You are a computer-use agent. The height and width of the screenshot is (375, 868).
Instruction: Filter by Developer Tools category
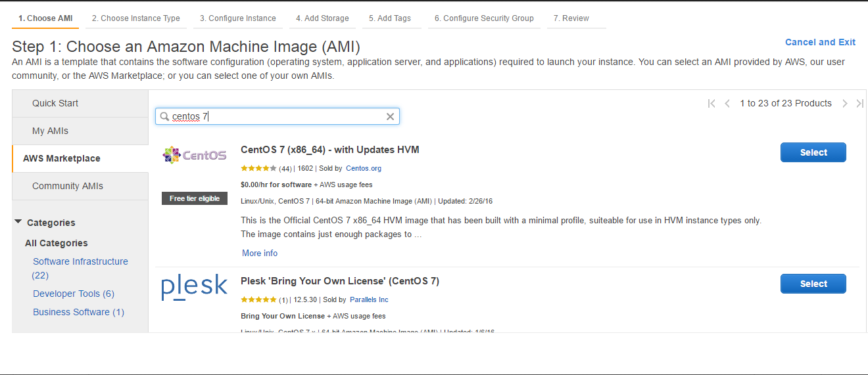point(74,294)
